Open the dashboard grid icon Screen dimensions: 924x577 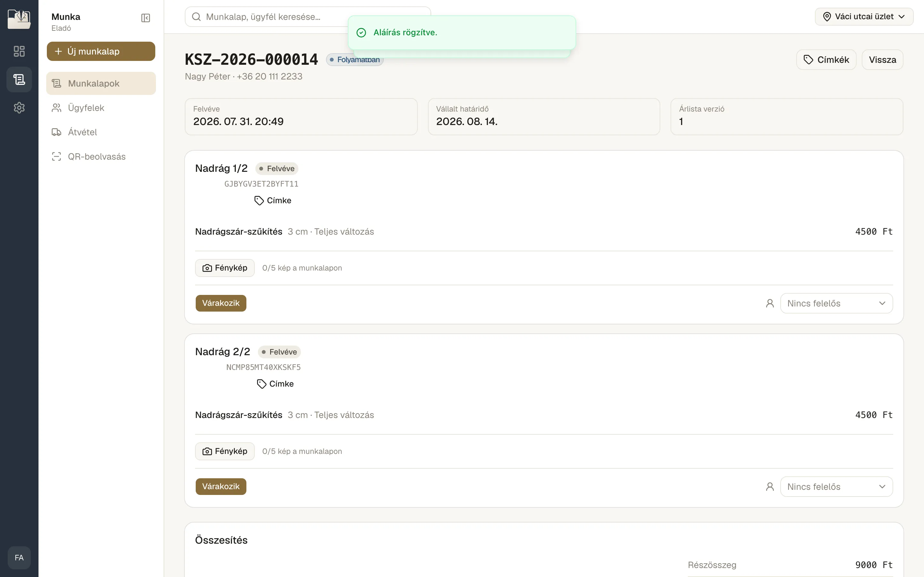19,51
